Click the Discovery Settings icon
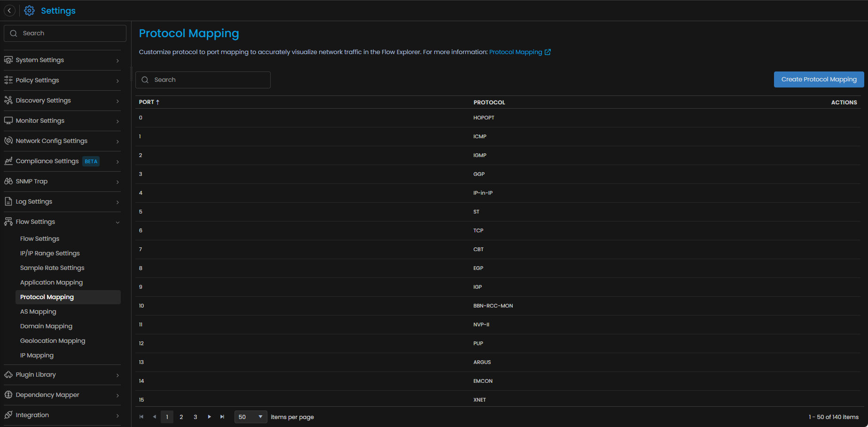This screenshot has height=427, width=868. [x=8, y=100]
